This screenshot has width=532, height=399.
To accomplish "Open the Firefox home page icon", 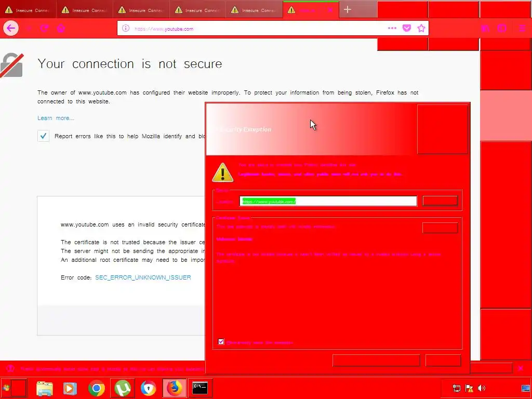I will tap(61, 28).
